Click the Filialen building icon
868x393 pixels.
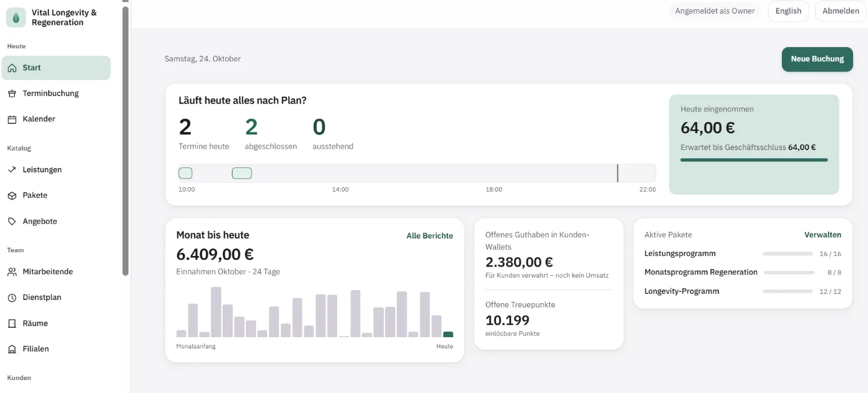point(12,349)
